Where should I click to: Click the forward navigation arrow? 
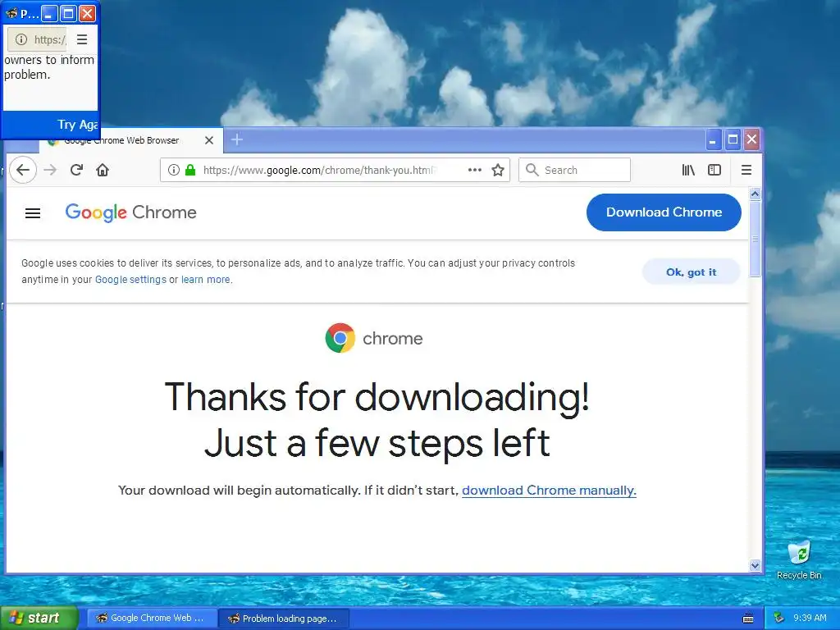coord(50,170)
